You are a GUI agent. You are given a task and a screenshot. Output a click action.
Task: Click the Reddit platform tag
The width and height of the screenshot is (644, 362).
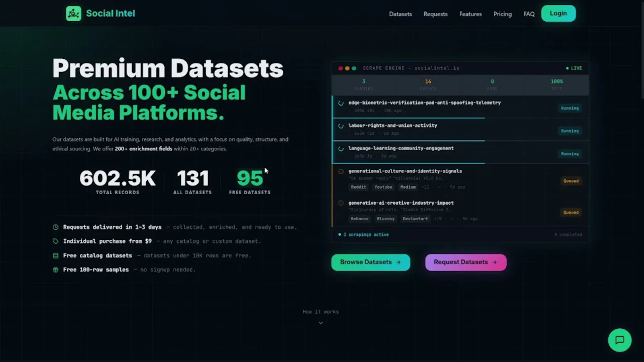[x=358, y=187]
